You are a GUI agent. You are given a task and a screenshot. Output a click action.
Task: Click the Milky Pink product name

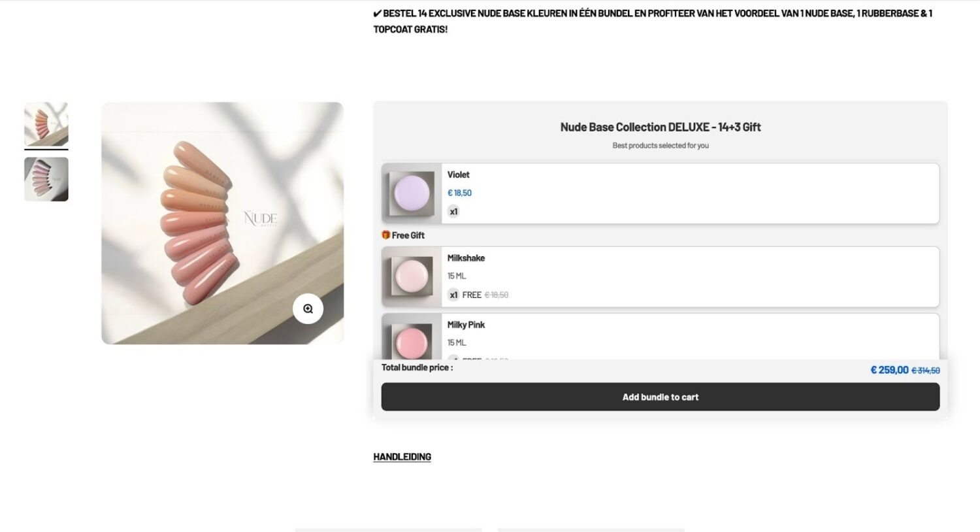(x=466, y=325)
